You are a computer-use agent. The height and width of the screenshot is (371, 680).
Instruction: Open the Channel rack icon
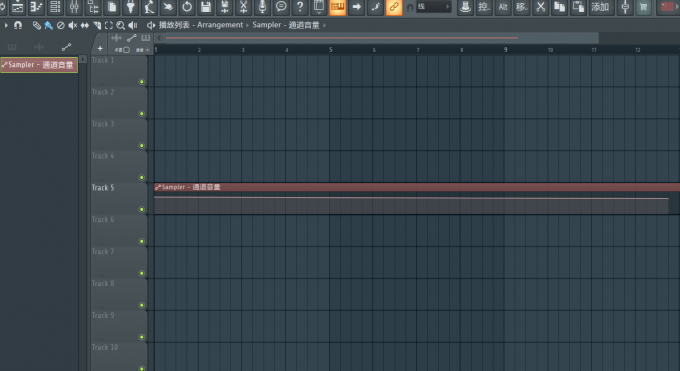coord(56,7)
